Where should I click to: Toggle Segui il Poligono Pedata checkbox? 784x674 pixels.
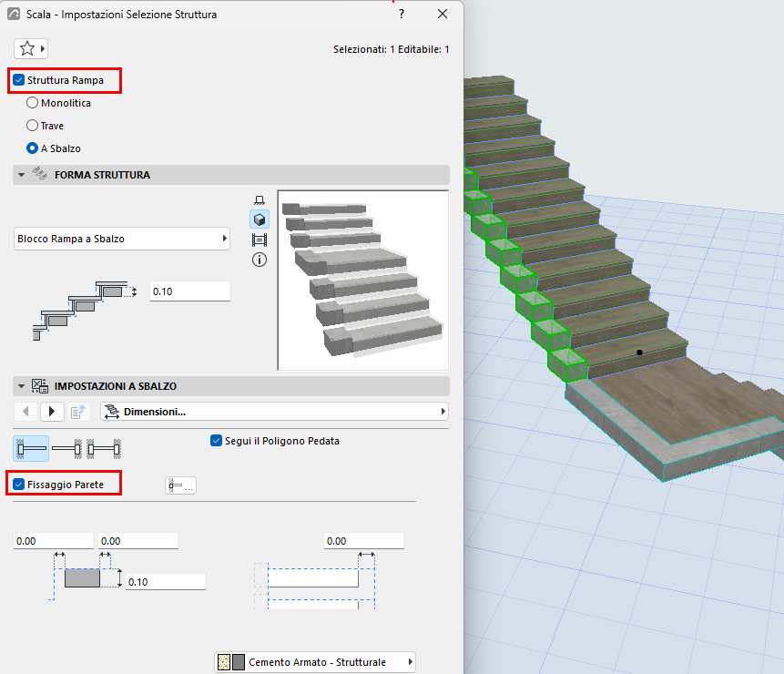point(216,441)
